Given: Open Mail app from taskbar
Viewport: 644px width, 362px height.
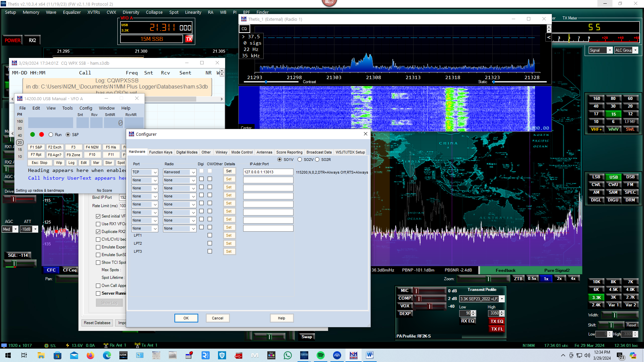Looking at the screenshot, I should click(74, 355).
